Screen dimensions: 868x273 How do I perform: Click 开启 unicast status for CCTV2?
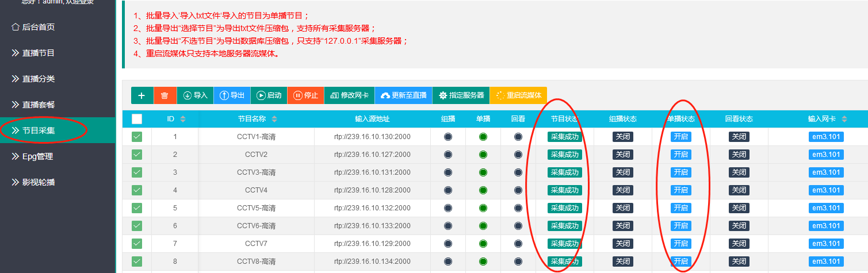coord(681,155)
